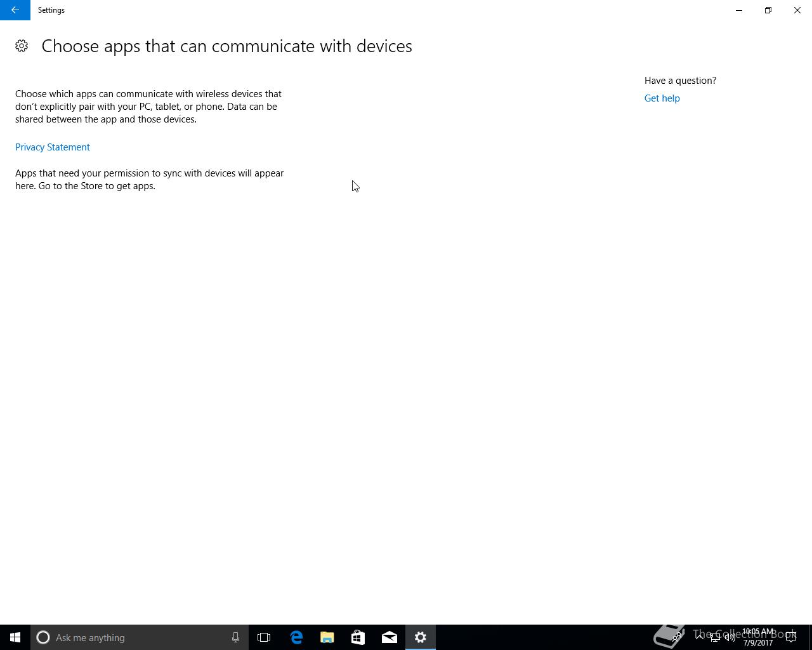The image size is (812, 650).
Task: Click the gear icon beside the page title
Action: point(22,46)
